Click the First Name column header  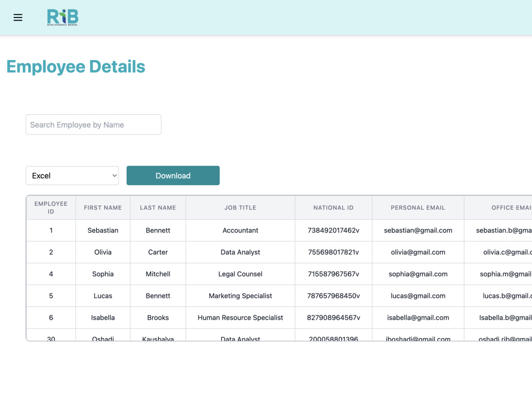(x=103, y=207)
